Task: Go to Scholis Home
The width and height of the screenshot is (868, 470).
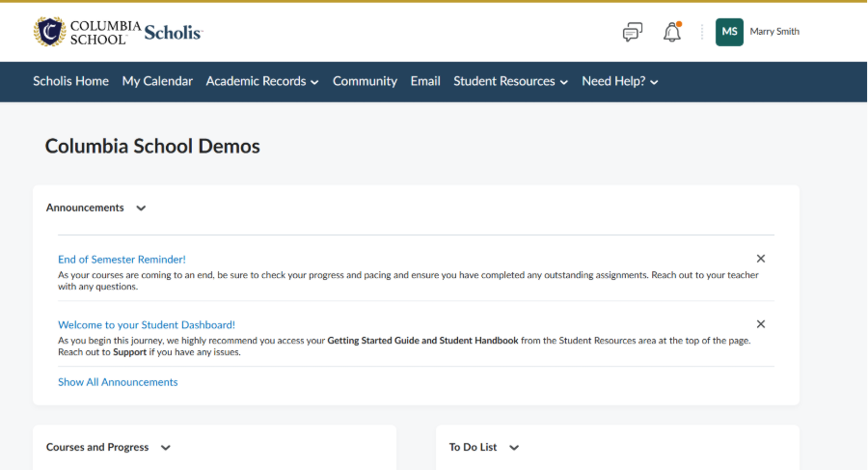Action: (x=70, y=81)
